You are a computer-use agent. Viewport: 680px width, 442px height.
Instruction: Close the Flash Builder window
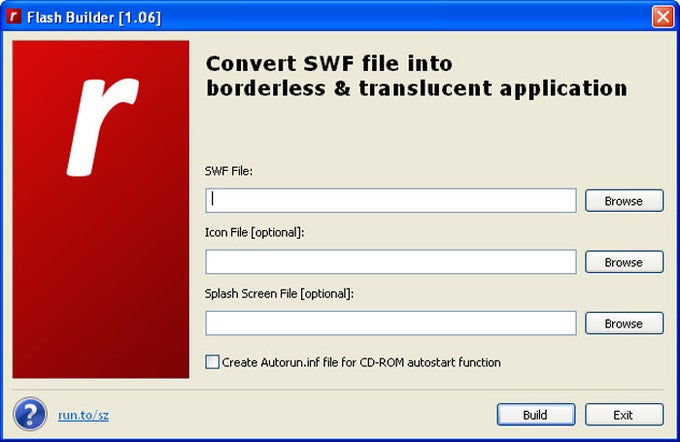pyautogui.click(x=663, y=17)
